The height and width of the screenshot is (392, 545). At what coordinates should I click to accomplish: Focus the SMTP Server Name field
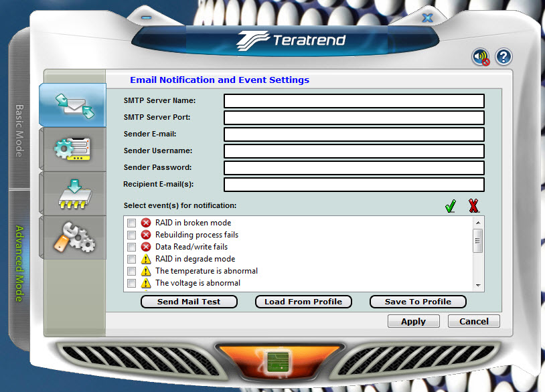[354, 101]
